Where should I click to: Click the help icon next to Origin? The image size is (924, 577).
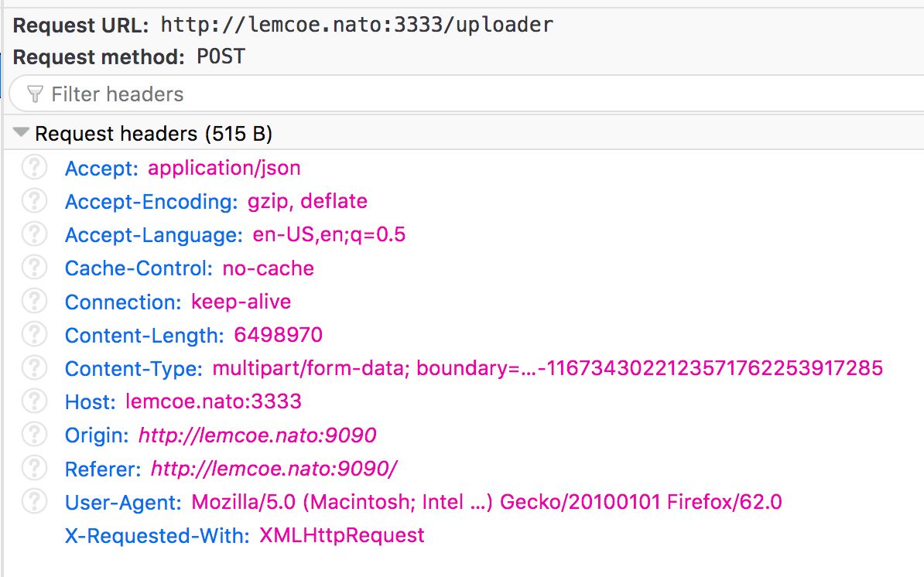click(x=34, y=435)
